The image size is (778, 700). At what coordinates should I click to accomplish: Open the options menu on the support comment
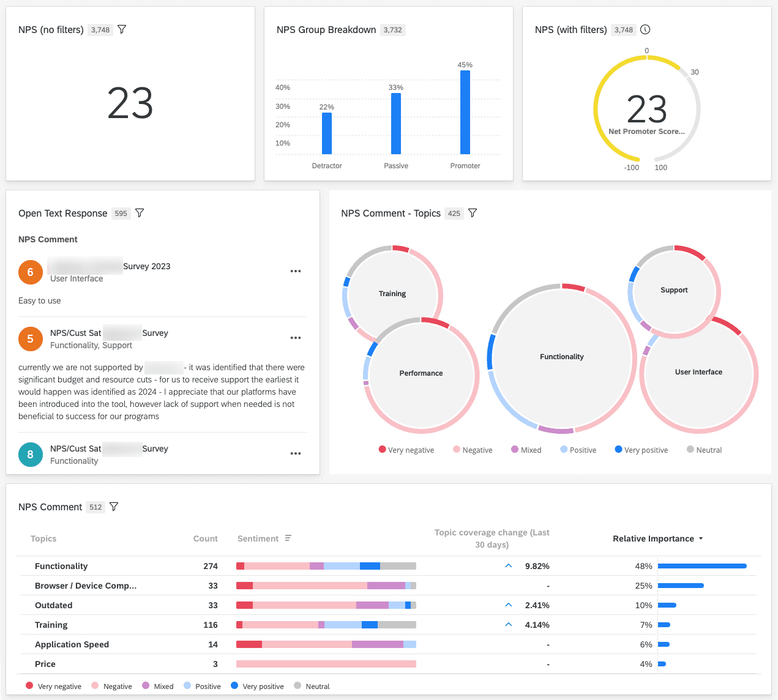(296, 338)
